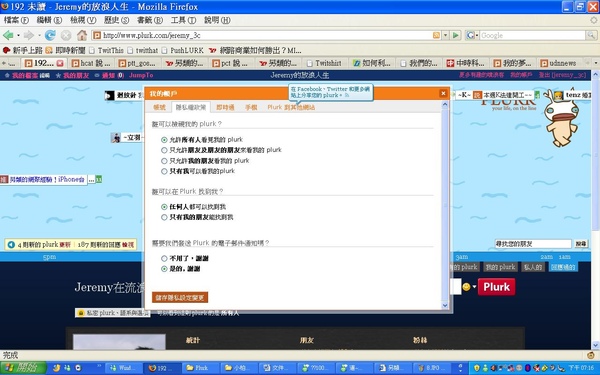Save privacy changes with 儲存隱私設定變更
This screenshot has height=375, width=600.
pos(180,297)
